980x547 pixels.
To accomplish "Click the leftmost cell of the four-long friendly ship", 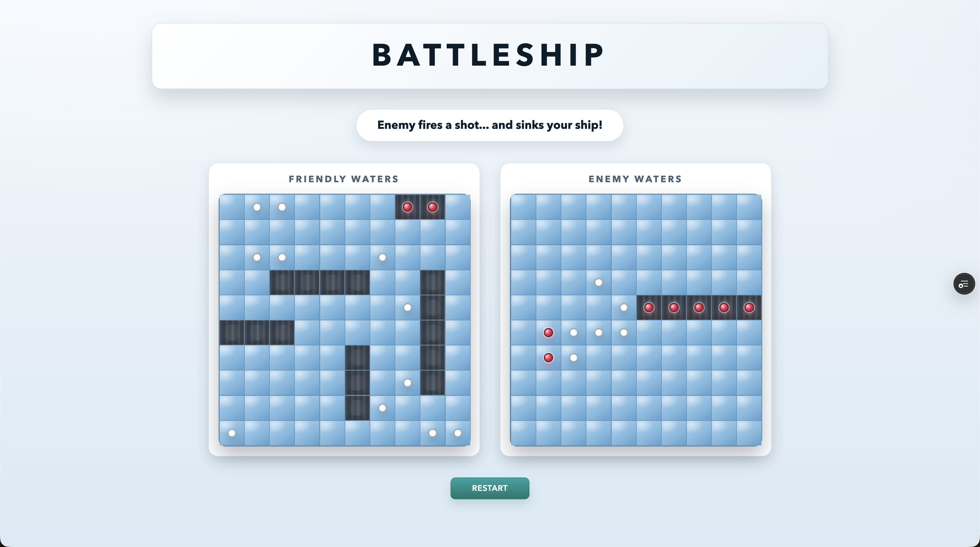I will 282,282.
